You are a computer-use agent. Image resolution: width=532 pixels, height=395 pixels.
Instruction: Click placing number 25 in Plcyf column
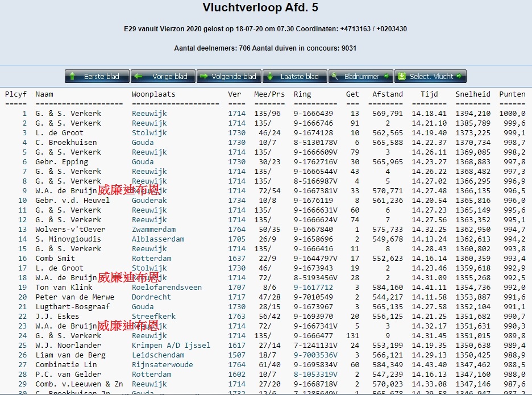(x=22, y=346)
